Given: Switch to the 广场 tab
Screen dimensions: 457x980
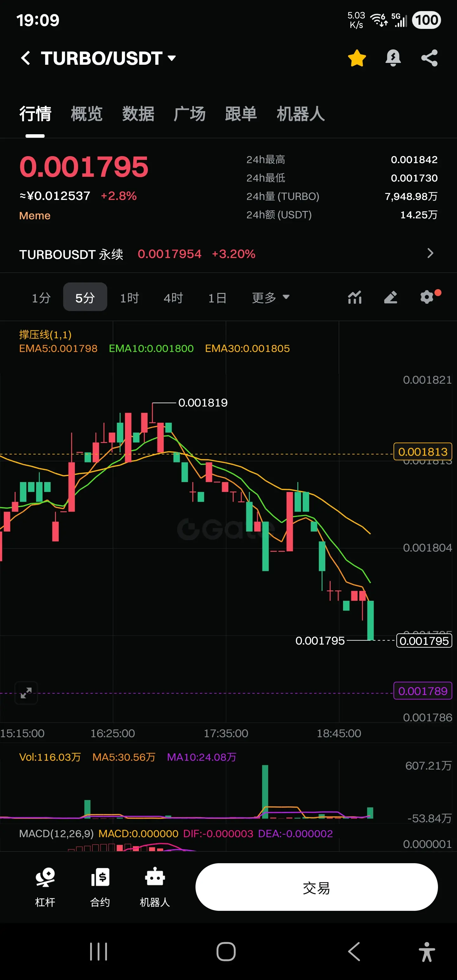Looking at the screenshot, I should [189, 114].
